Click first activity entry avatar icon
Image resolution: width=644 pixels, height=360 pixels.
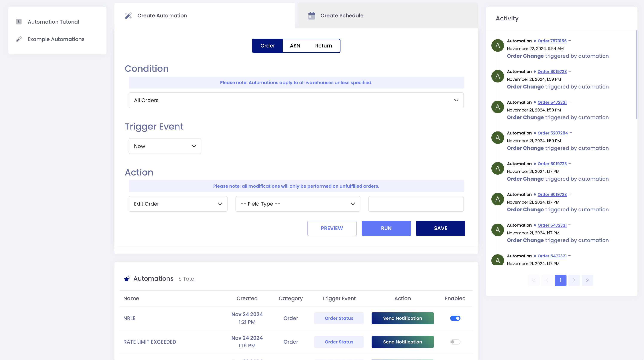pyautogui.click(x=498, y=46)
